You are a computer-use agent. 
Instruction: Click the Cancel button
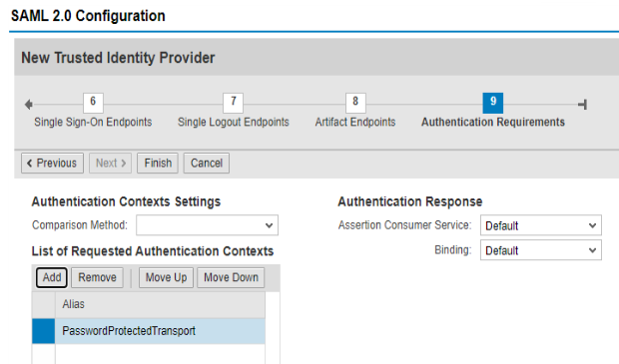coord(206,164)
